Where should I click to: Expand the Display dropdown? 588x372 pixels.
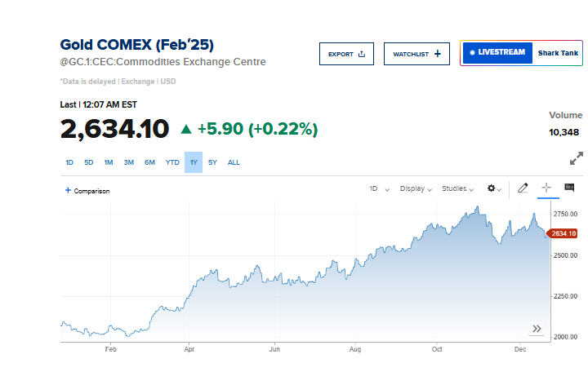[x=416, y=188]
